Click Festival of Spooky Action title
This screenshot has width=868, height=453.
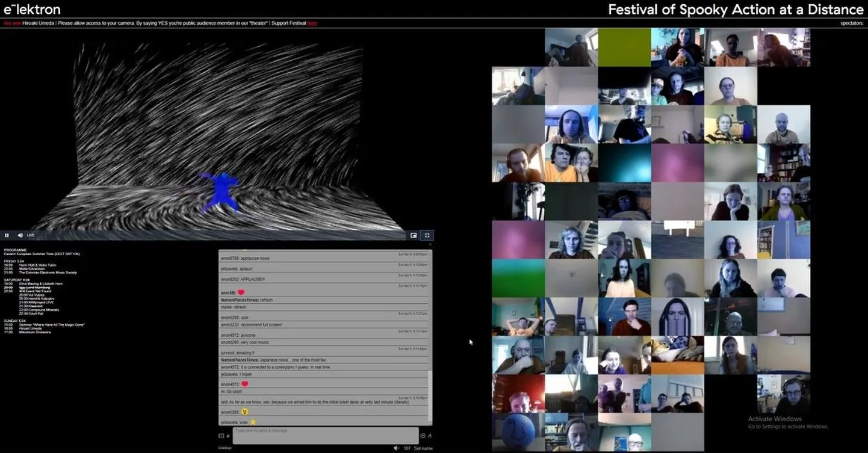(736, 10)
